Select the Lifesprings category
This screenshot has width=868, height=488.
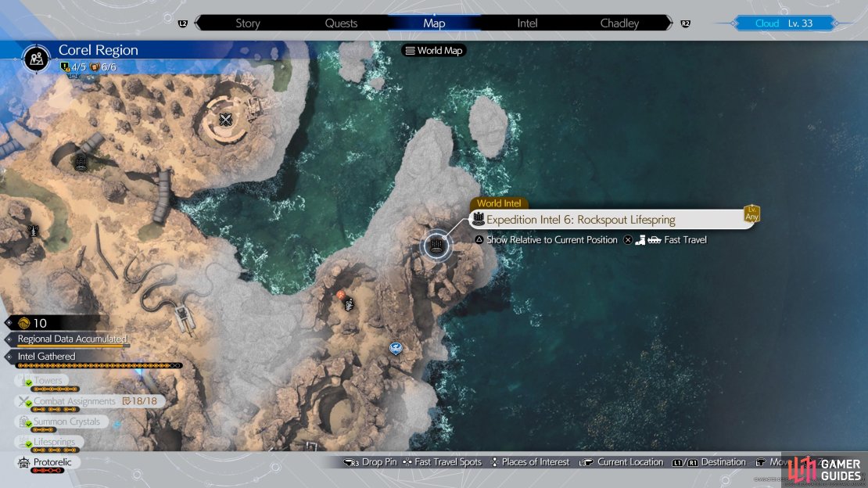pyautogui.click(x=48, y=442)
